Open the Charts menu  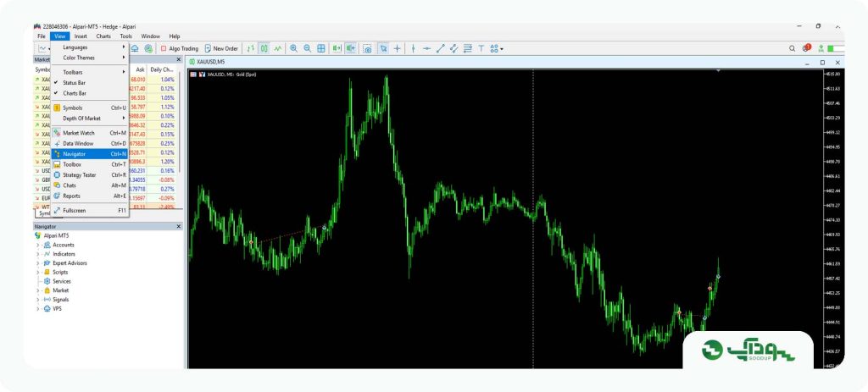point(103,36)
